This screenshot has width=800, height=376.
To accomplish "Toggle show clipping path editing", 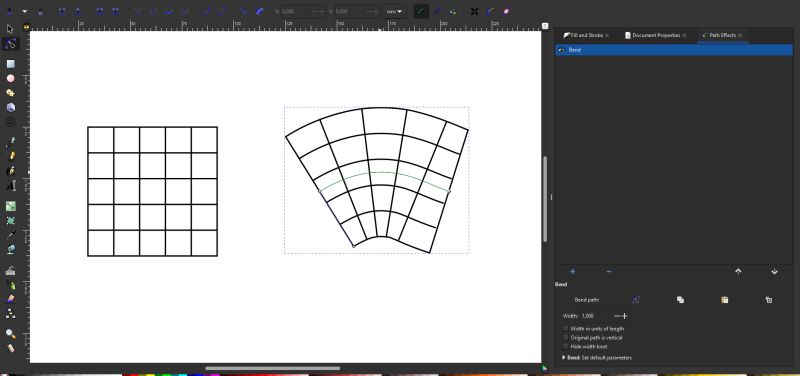I will (421, 11).
